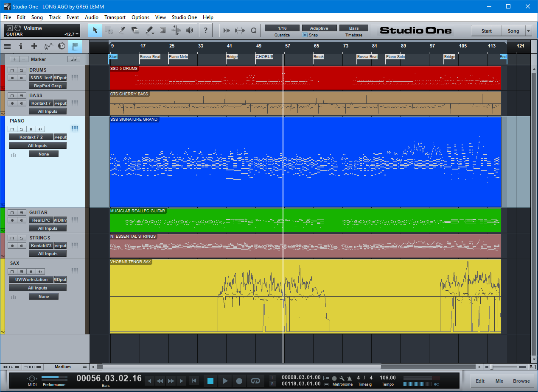Open the Bars timebase dropdown
The image size is (538, 392).
pyautogui.click(x=354, y=28)
